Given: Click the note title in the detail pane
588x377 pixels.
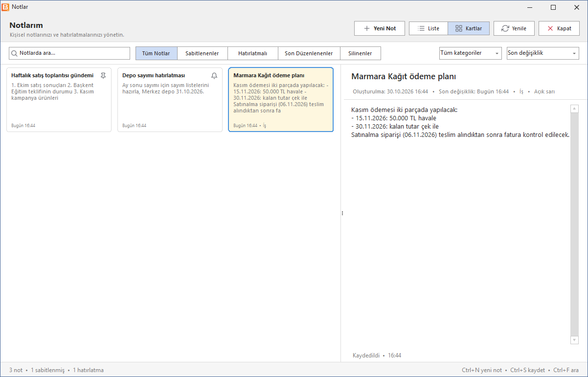Looking at the screenshot, I should (404, 77).
